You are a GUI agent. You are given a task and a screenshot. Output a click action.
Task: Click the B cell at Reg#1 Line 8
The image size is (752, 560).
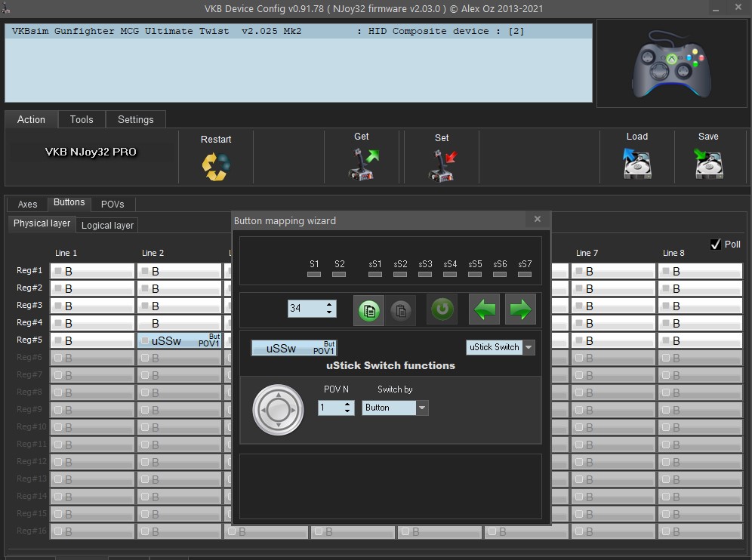(700, 272)
